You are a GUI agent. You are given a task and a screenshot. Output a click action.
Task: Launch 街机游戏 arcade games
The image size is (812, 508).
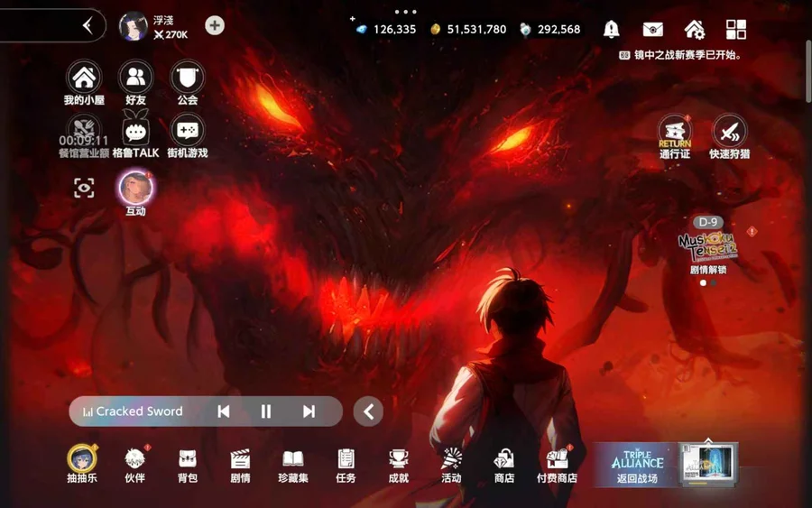[x=187, y=132]
